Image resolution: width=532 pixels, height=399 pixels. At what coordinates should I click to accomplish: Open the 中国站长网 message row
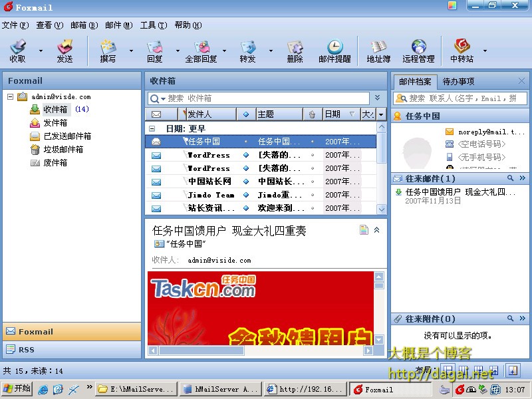click(261, 182)
